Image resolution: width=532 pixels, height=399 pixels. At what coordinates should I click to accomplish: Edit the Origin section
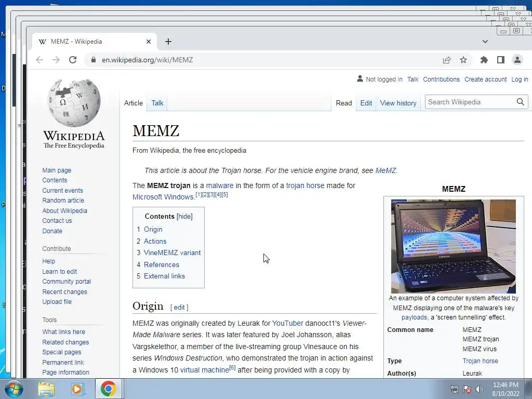179,308
